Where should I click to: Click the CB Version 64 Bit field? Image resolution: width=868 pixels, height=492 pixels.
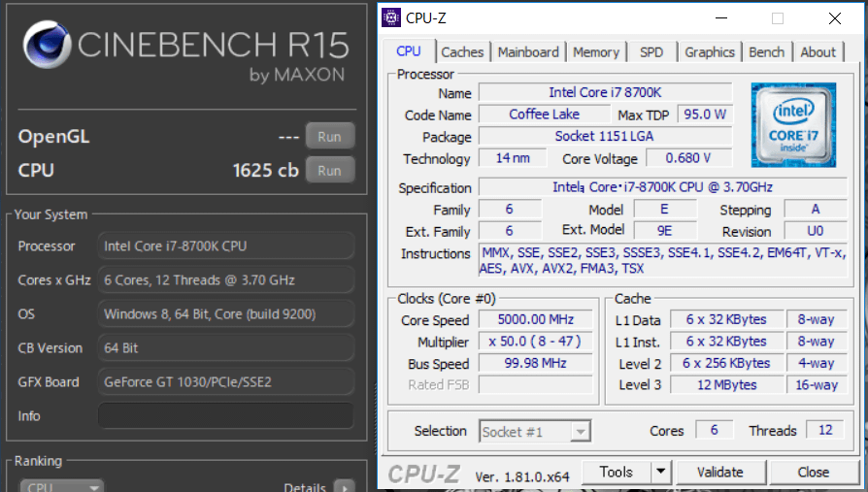click(226, 348)
